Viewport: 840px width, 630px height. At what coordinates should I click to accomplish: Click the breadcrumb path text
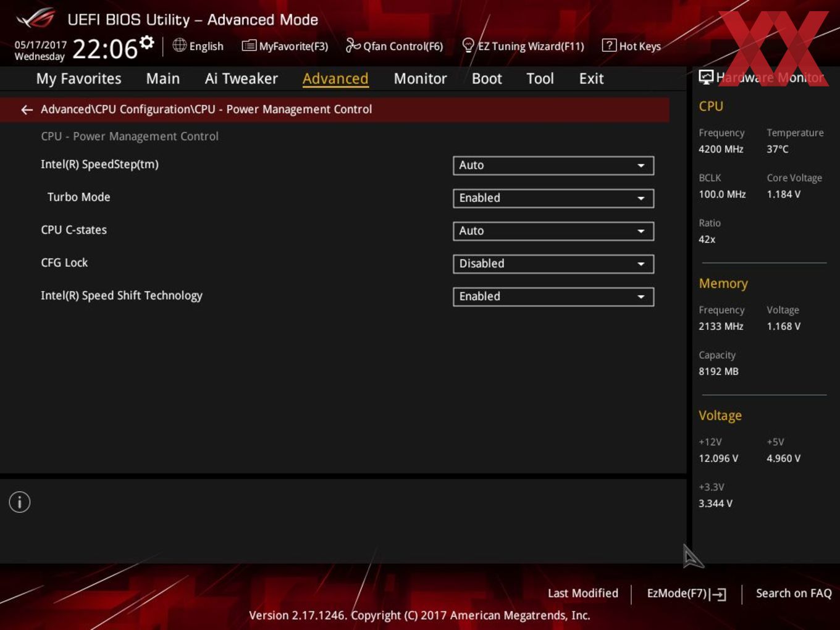click(x=206, y=109)
